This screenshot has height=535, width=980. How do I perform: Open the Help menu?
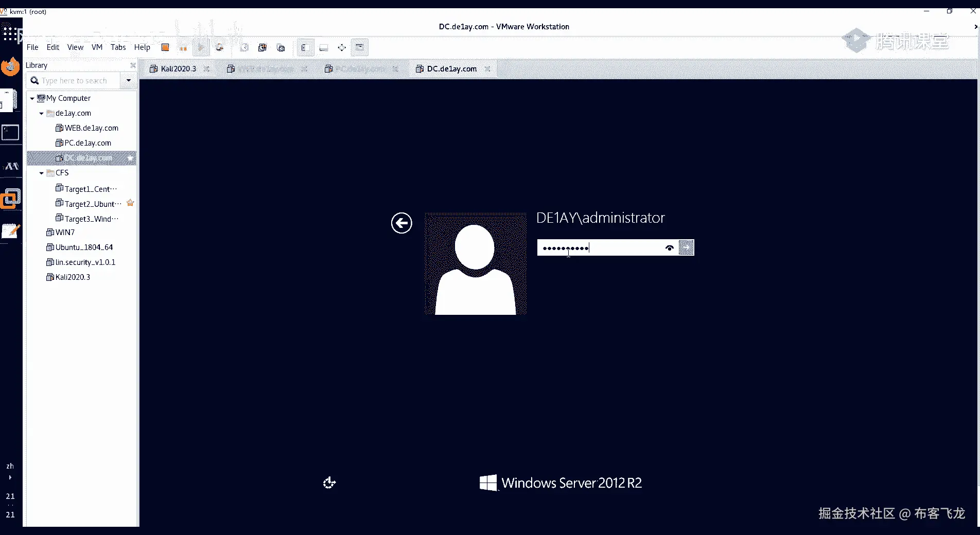pos(142,47)
